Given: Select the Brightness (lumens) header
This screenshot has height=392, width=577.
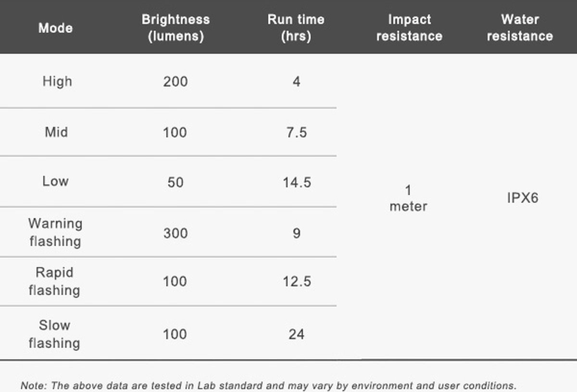Looking at the screenshot, I should 176,27.
